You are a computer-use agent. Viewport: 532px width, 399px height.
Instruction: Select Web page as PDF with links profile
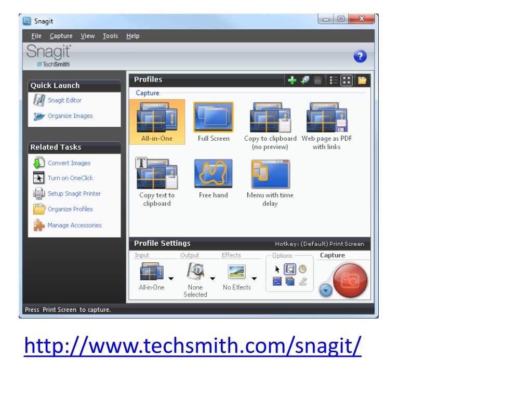(326, 126)
